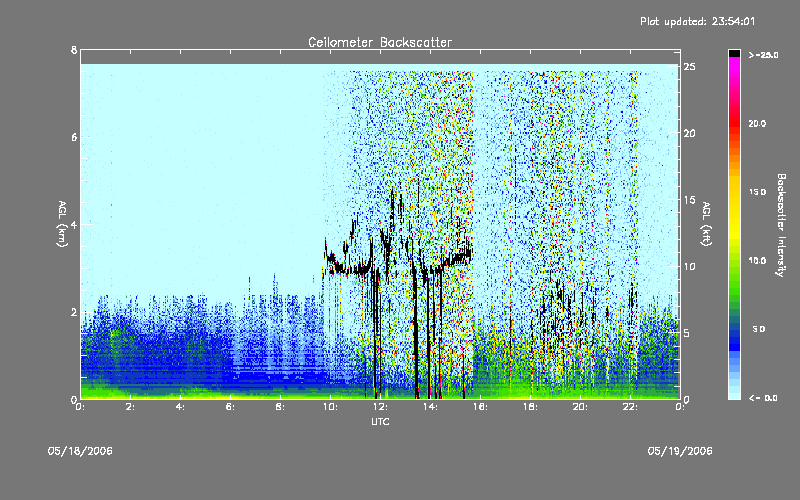The height and width of the screenshot is (500, 800).
Task: Click the UTC x-axis label
Action: click(x=380, y=421)
